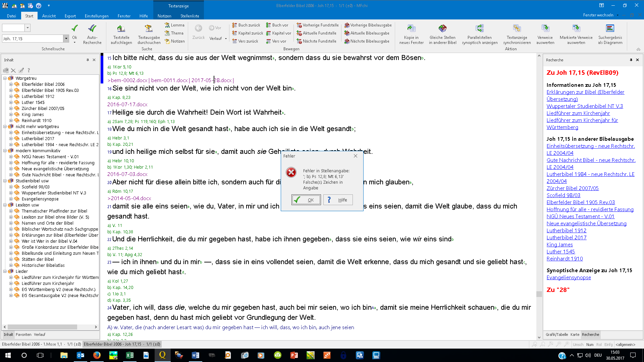Click Firefox in the taskbar
Image resolution: width=644 pixels, height=362 pixels.
97,355
